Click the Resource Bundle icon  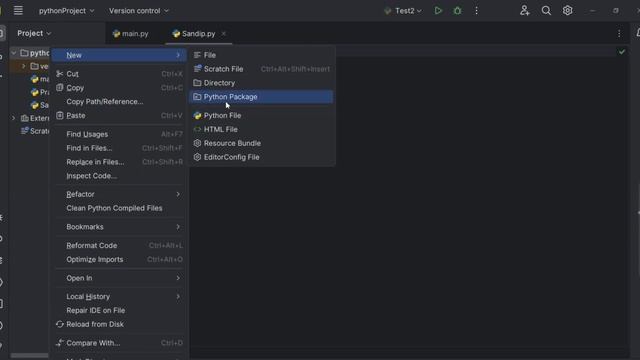[197, 143]
